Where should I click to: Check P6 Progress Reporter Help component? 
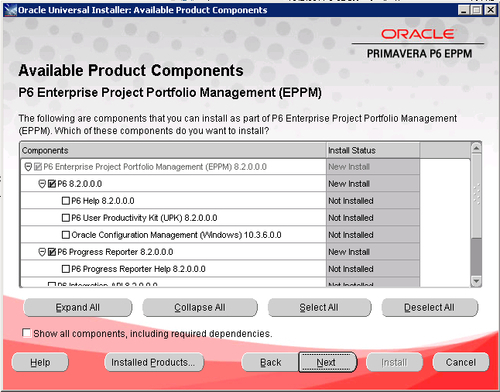click(66, 269)
